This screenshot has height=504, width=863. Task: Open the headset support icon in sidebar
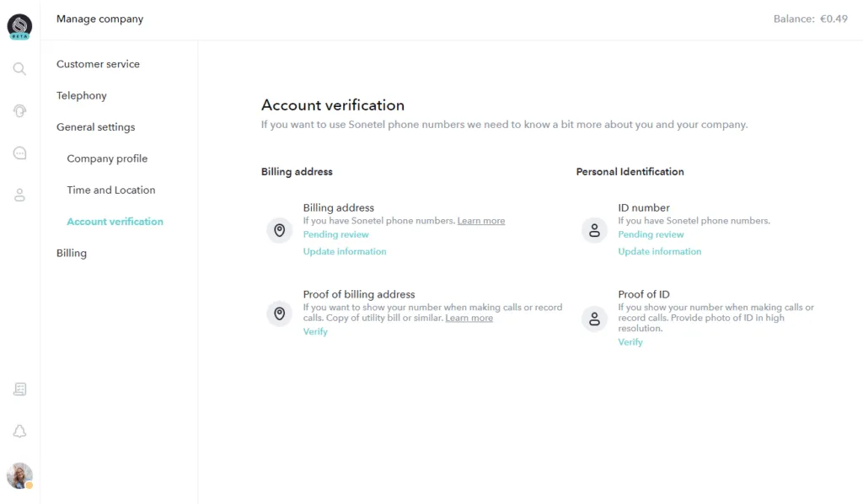point(19,110)
